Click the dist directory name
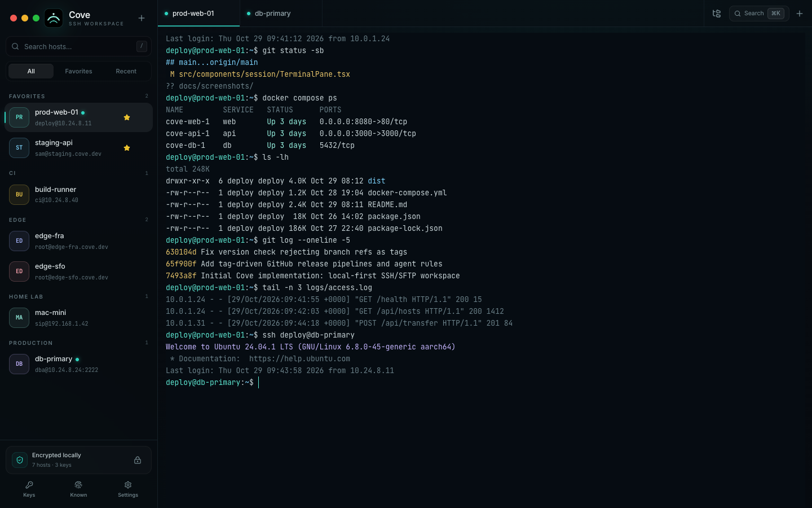Viewport: 812px width, 508px height. pos(377,181)
